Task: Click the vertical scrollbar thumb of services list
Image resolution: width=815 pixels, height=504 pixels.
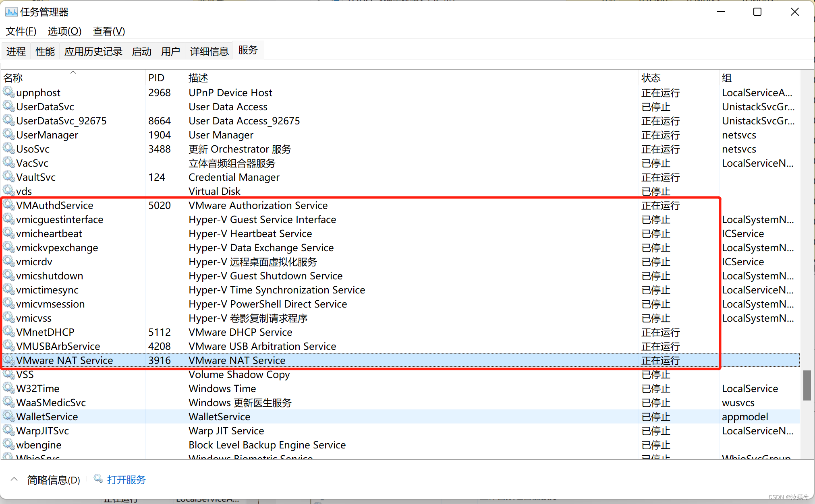Action: [807, 385]
